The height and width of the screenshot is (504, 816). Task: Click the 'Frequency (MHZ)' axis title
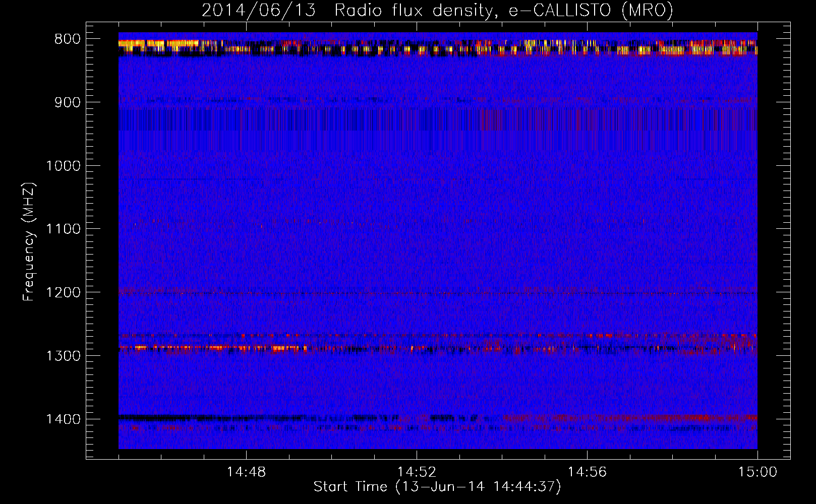[x=29, y=242]
